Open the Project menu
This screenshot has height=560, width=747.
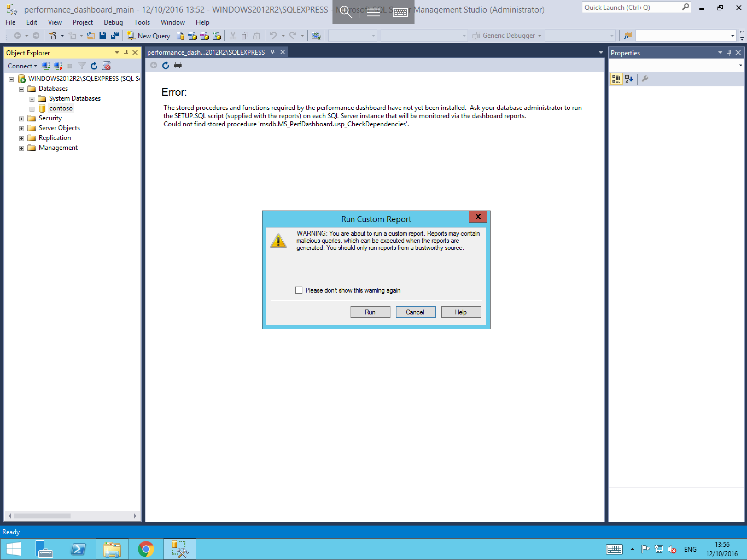tap(82, 22)
